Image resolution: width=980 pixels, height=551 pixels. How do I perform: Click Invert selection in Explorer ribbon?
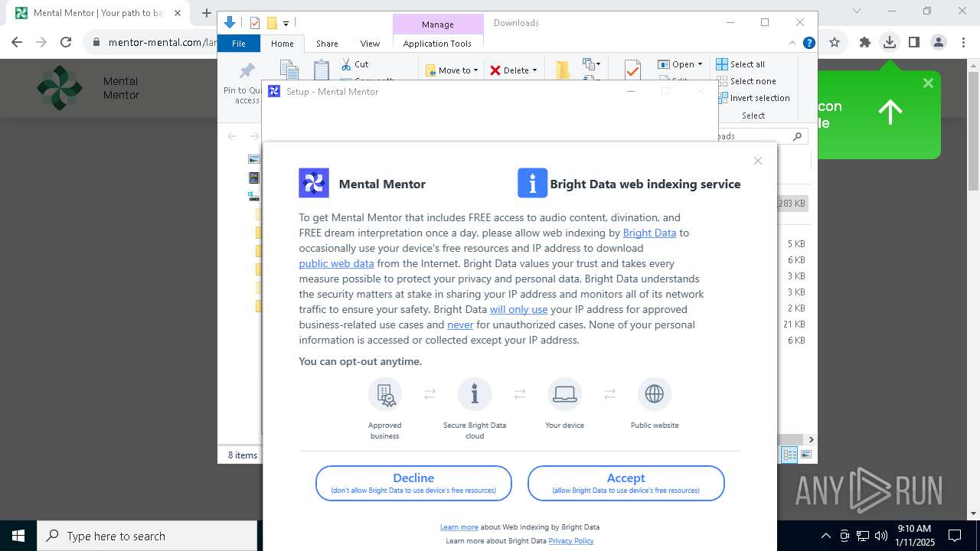pyautogui.click(x=753, y=98)
